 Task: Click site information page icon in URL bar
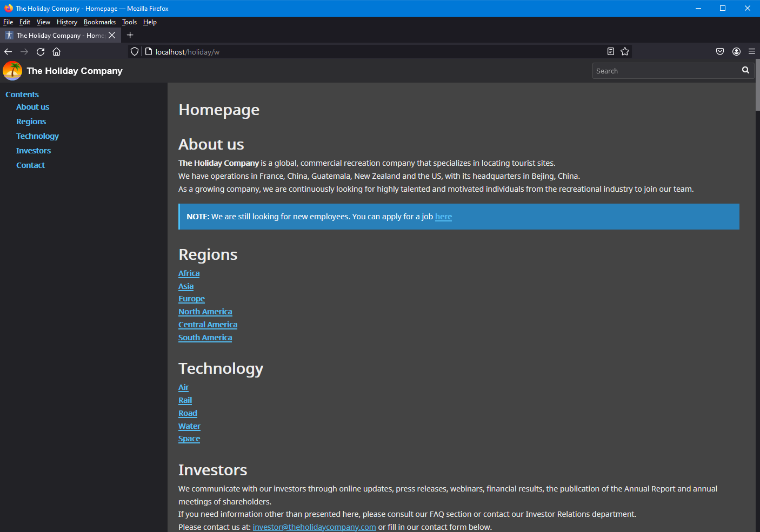coord(149,52)
